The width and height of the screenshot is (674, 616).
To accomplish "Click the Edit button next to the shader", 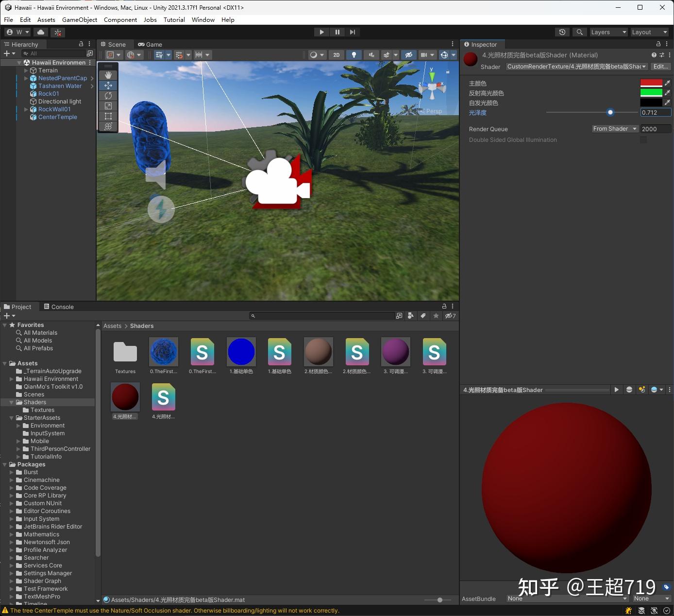I will tap(660, 67).
